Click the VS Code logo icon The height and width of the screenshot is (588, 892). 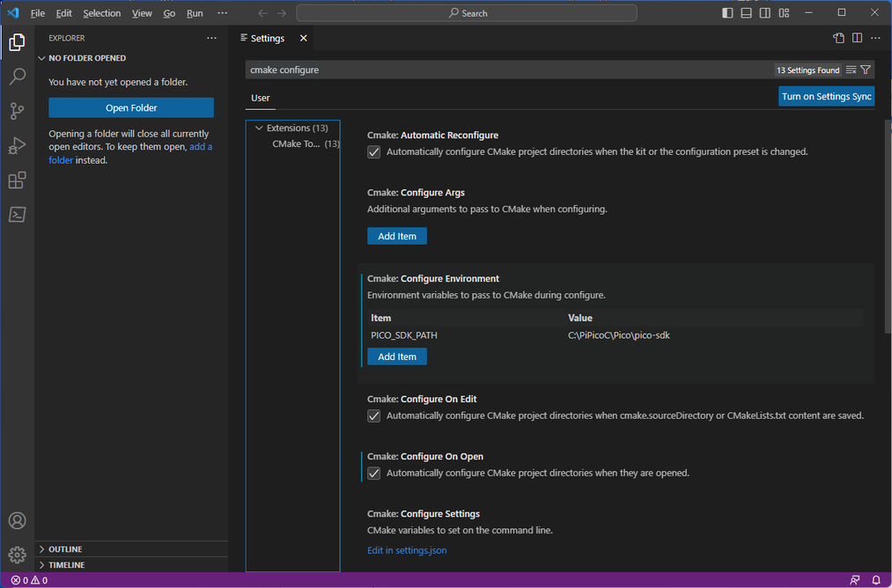(13, 12)
